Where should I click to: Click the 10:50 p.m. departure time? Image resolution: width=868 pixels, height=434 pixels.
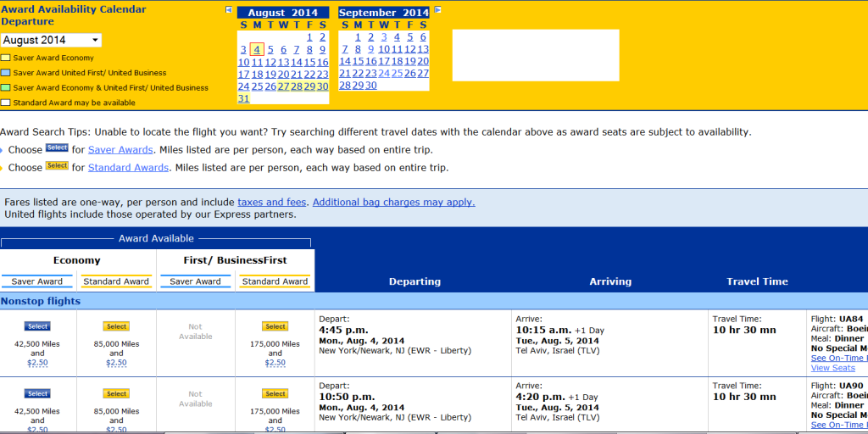(347, 398)
